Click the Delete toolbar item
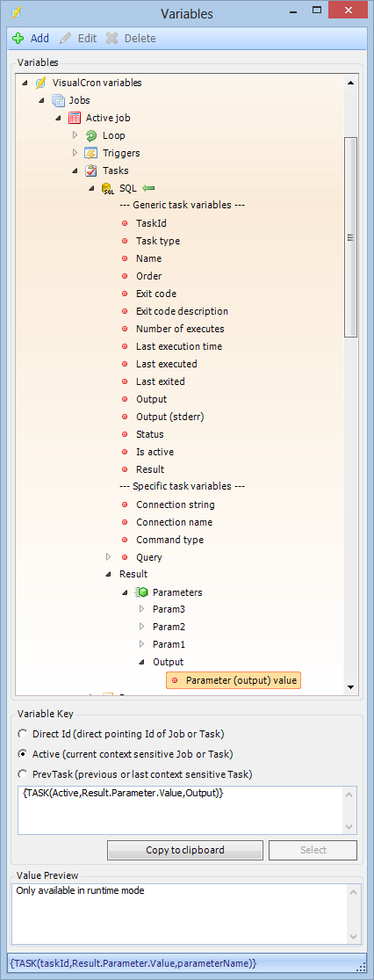The image size is (374, 980). (131, 38)
